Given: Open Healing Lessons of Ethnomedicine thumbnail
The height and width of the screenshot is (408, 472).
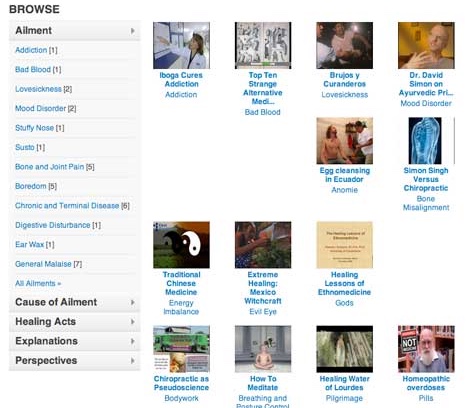Looking at the screenshot, I should point(345,245).
